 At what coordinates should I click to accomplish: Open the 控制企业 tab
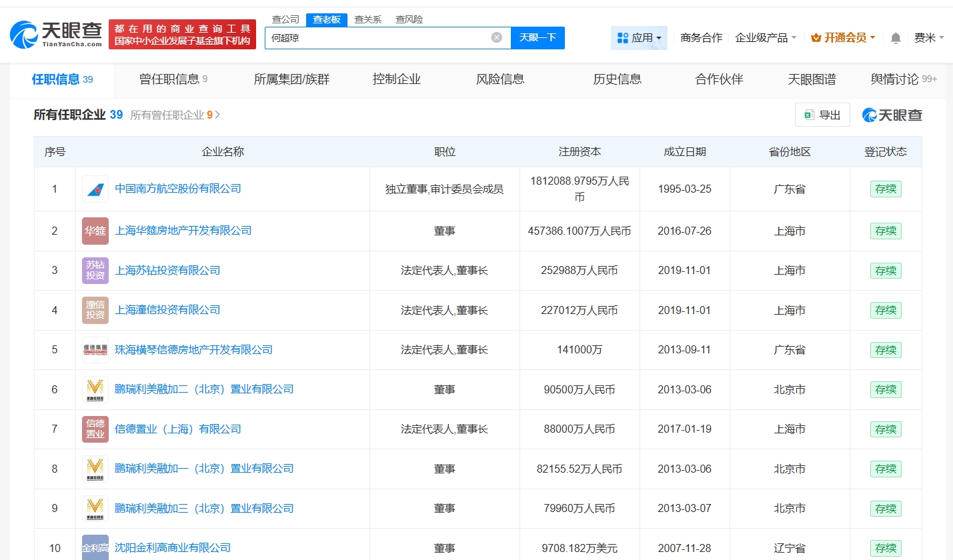pos(397,79)
